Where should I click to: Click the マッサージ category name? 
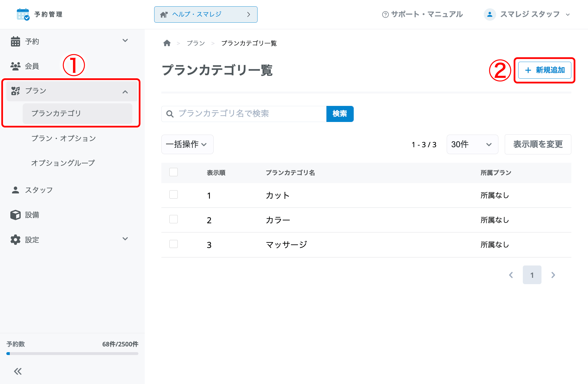coord(287,245)
